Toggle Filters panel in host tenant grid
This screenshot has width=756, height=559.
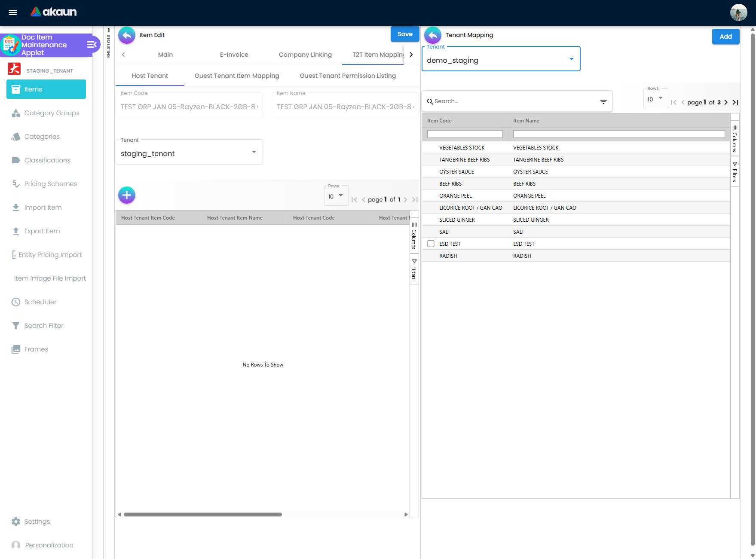(414, 269)
